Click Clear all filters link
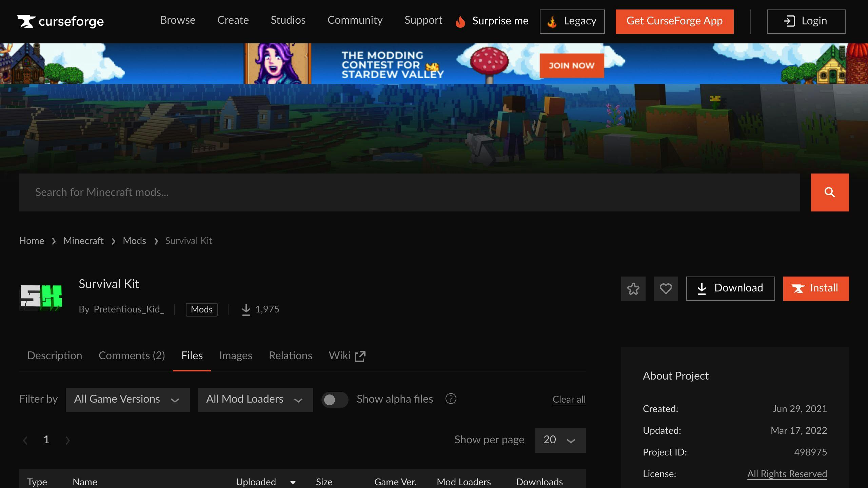Image resolution: width=868 pixels, height=488 pixels. tap(569, 400)
